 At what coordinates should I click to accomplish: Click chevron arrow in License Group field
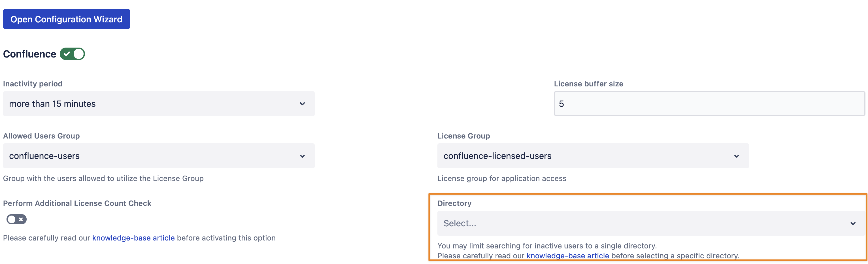pyautogui.click(x=736, y=156)
